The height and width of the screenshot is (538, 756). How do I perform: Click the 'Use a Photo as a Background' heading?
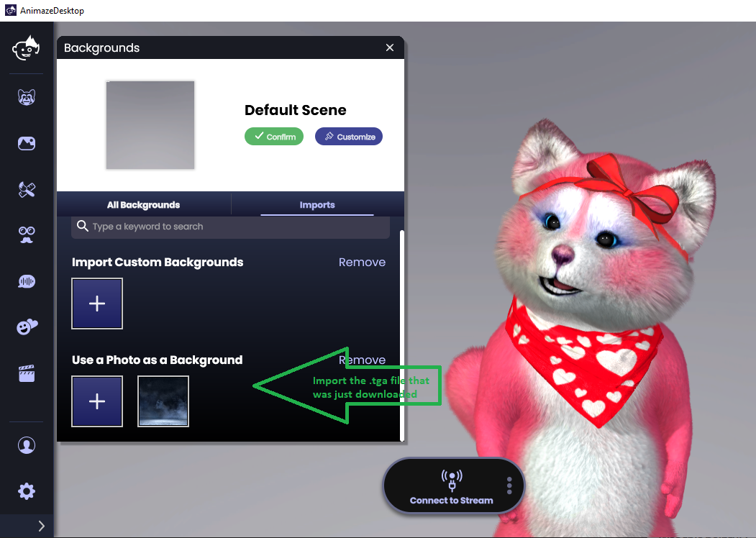158,360
